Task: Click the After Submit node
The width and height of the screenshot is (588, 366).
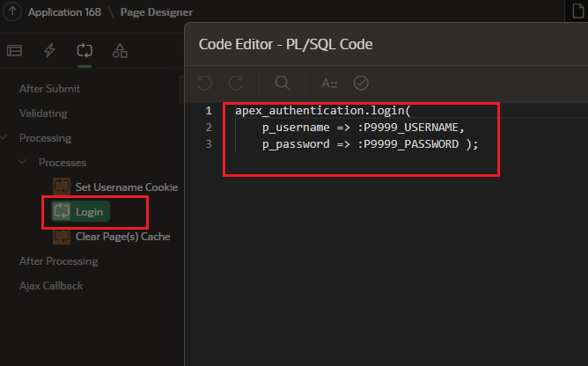Action: (49, 89)
